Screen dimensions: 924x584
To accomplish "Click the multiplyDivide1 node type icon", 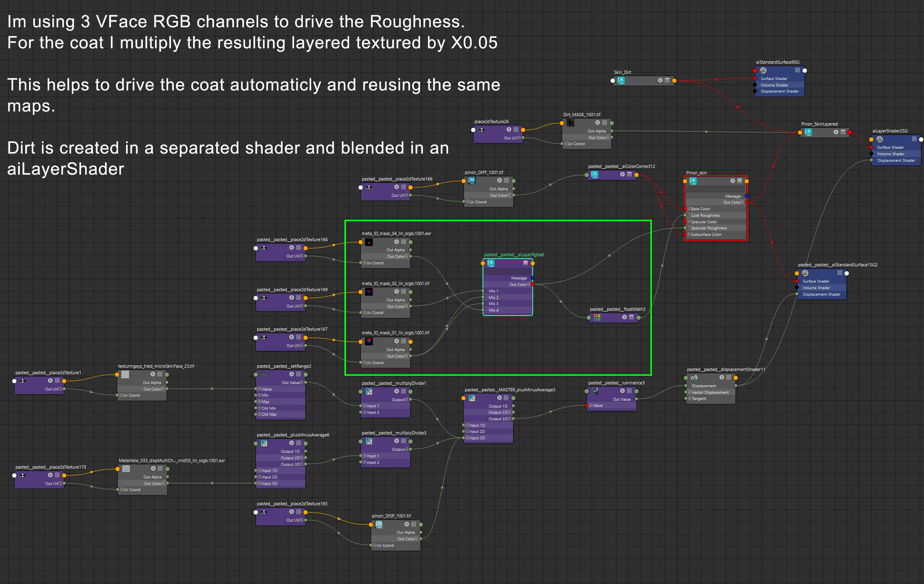I will (369, 391).
